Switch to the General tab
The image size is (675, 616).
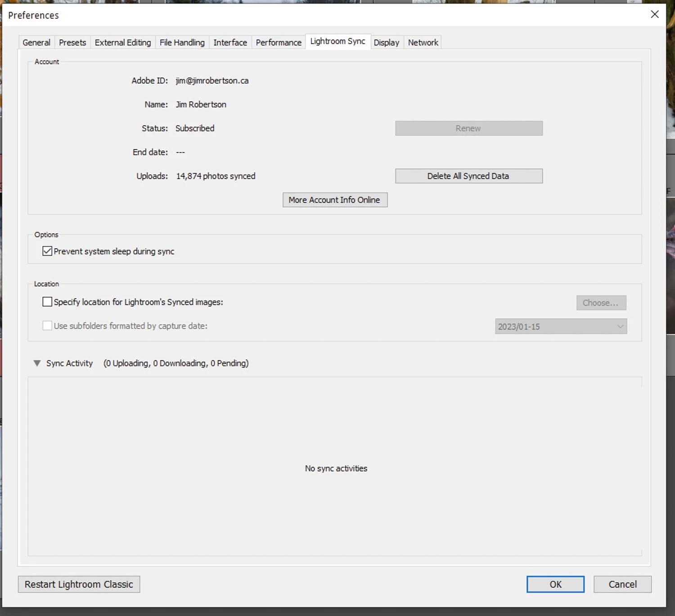pos(36,42)
